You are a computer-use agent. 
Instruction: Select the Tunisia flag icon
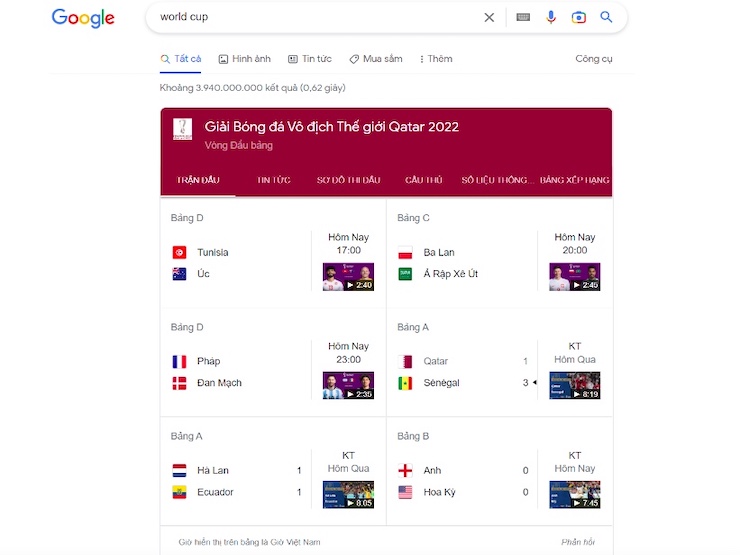point(179,252)
